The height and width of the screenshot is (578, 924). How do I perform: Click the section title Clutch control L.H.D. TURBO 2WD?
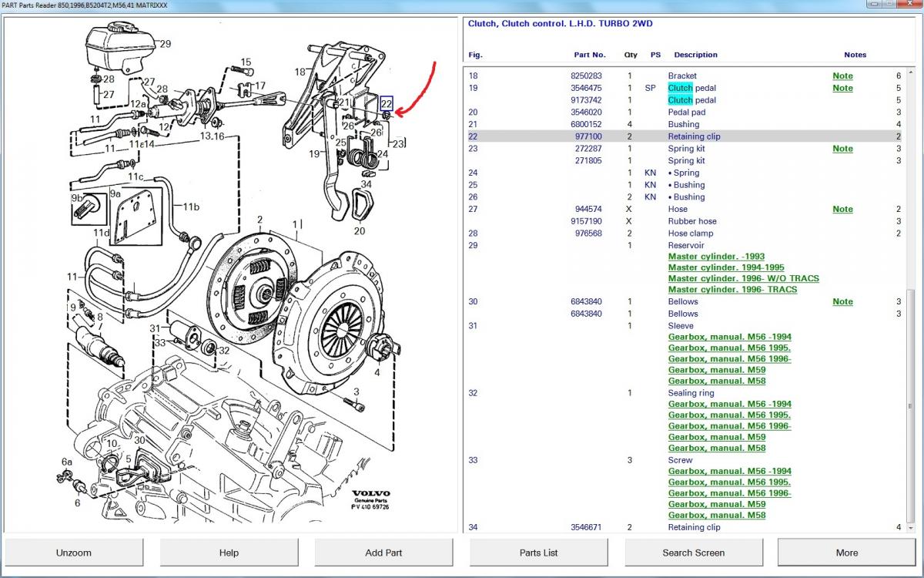click(560, 24)
